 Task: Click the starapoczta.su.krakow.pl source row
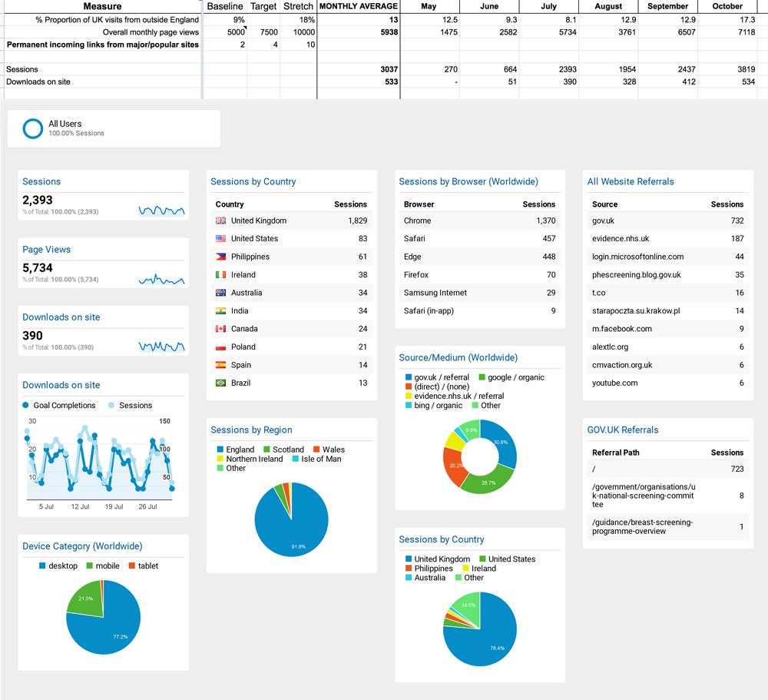(667, 310)
